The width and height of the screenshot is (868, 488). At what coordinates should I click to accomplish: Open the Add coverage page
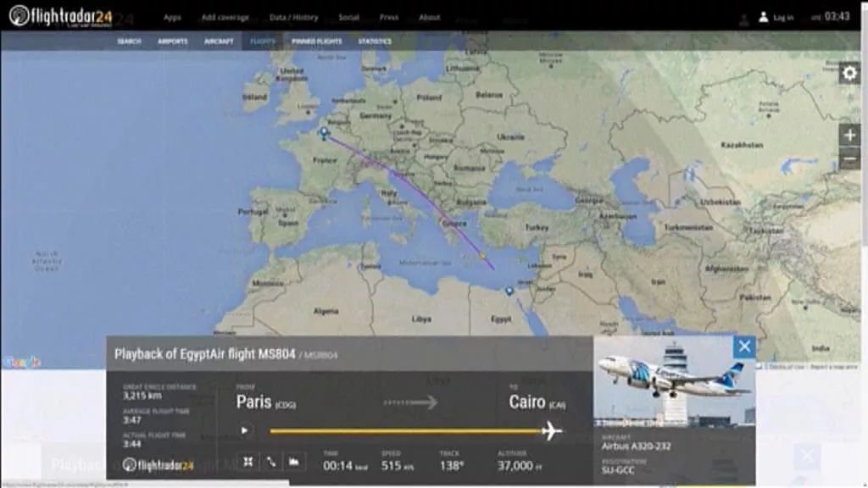pyautogui.click(x=225, y=17)
